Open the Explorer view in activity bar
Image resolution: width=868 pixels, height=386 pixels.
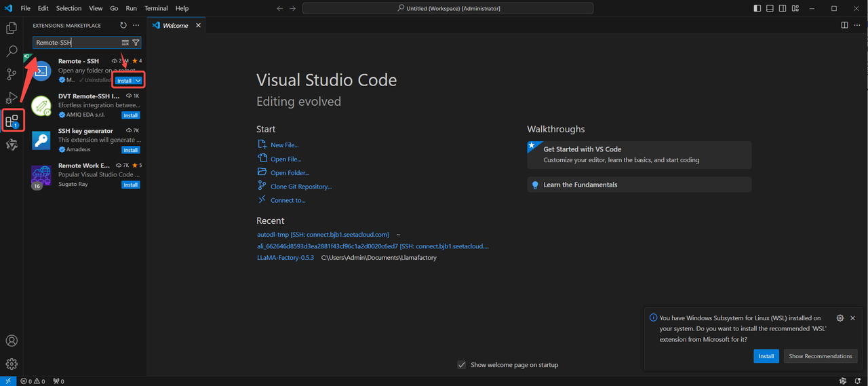click(12, 28)
